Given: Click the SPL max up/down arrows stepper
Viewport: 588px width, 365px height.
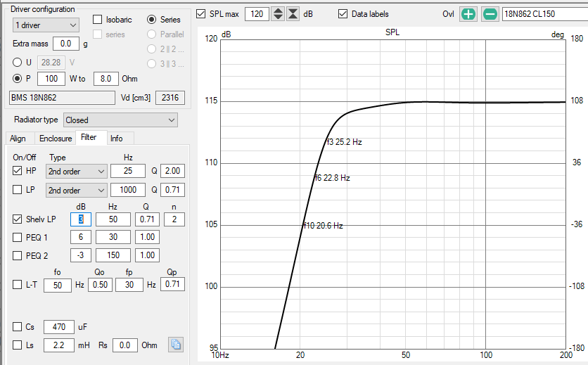Looking at the screenshot, I should click(x=278, y=14).
